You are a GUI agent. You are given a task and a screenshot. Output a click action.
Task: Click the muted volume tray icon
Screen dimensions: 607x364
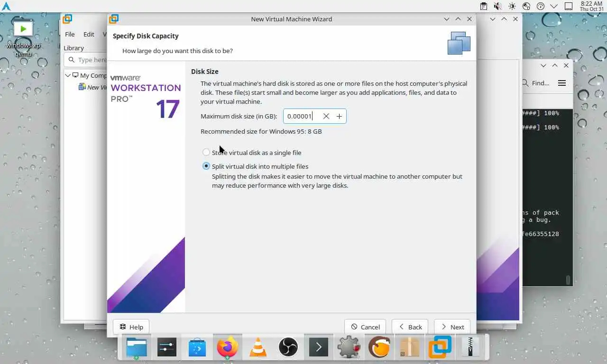click(497, 6)
